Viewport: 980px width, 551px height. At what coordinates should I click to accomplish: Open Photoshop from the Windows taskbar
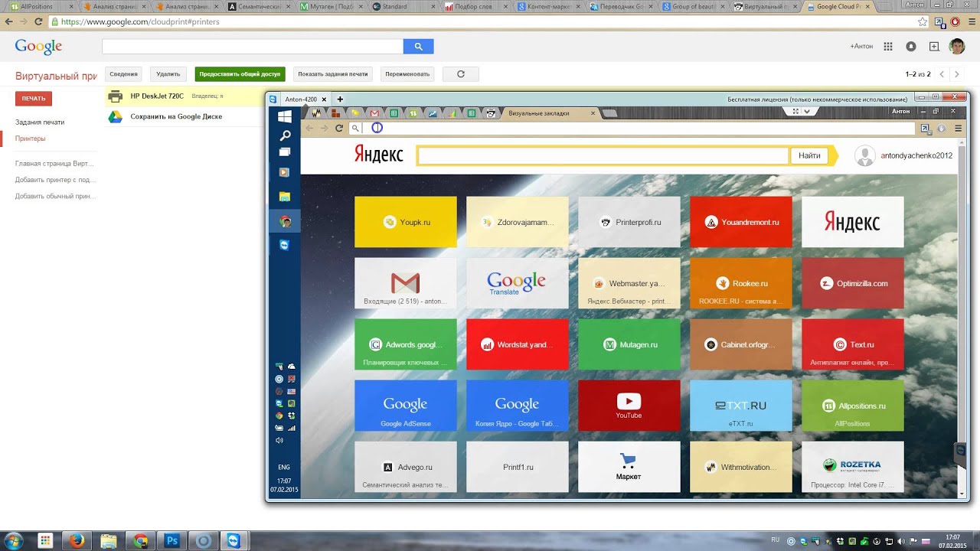(x=172, y=541)
